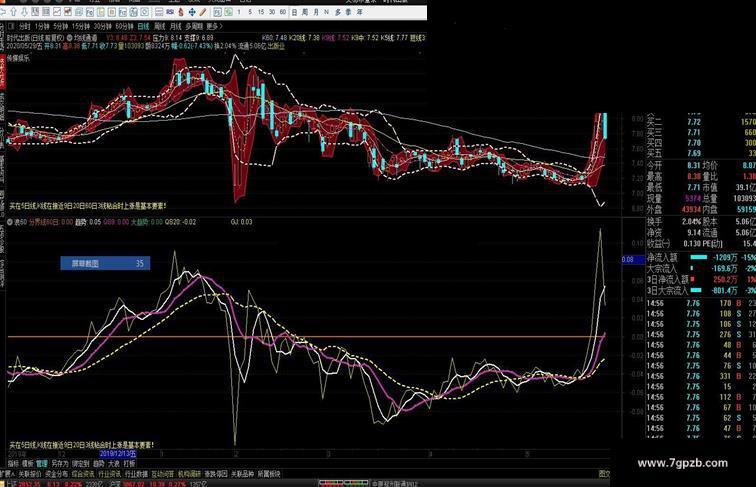The image size is (756, 487).
Task: Click the 日 daily toolbar icon
Action: point(294,12)
